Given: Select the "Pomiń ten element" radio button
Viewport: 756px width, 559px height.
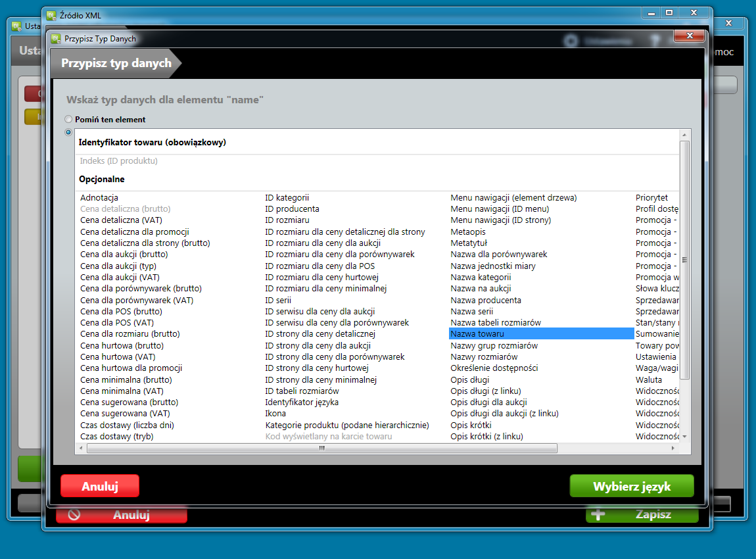Looking at the screenshot, I should (68, 120).
